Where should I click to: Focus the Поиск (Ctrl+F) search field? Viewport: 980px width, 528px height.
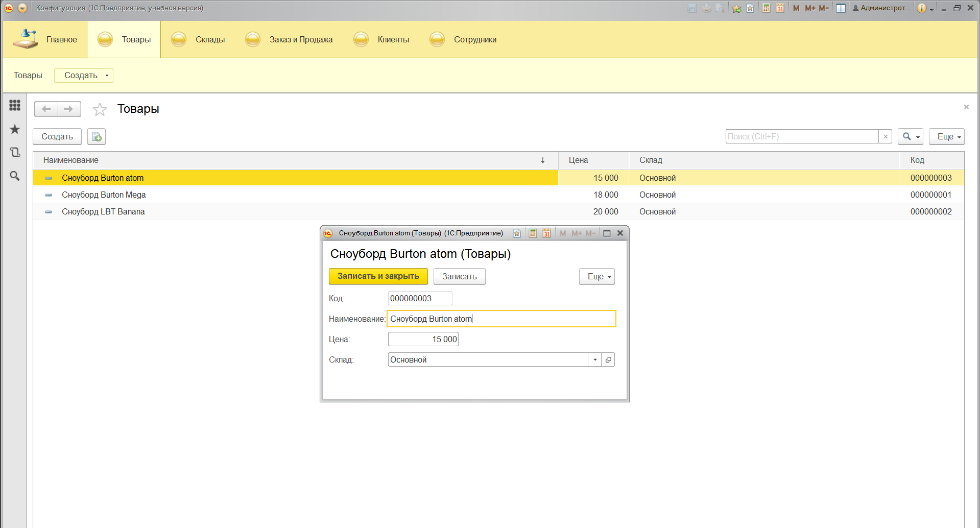[x=802, y=136]
